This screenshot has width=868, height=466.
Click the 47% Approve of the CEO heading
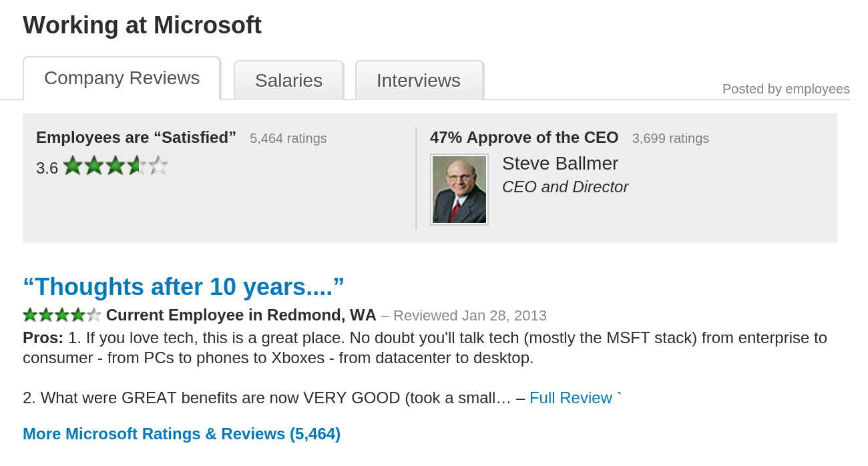pos(523,137)
